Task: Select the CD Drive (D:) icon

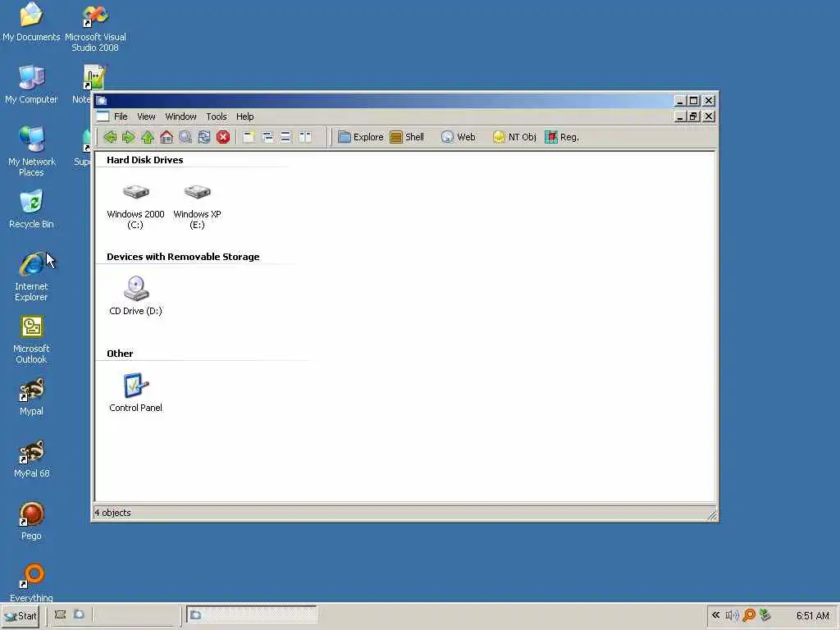Action: click(x=135, y=295)
